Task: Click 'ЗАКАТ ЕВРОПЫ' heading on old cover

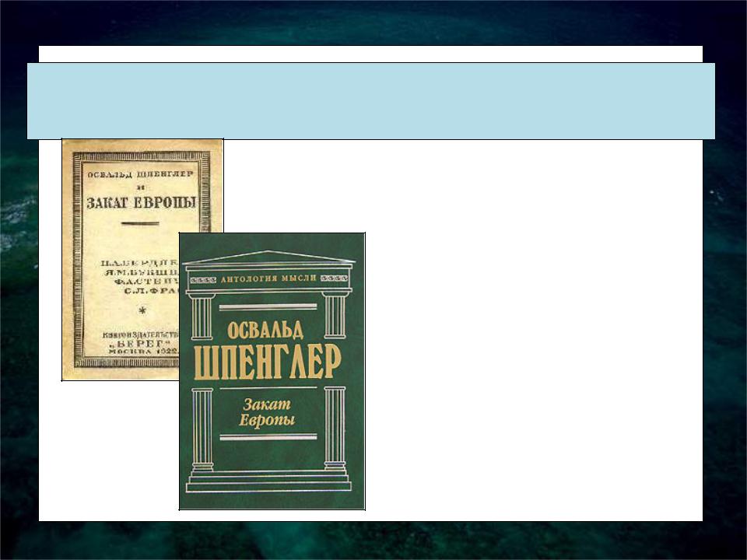Action: pyautogui.click(x=142, y=203)
